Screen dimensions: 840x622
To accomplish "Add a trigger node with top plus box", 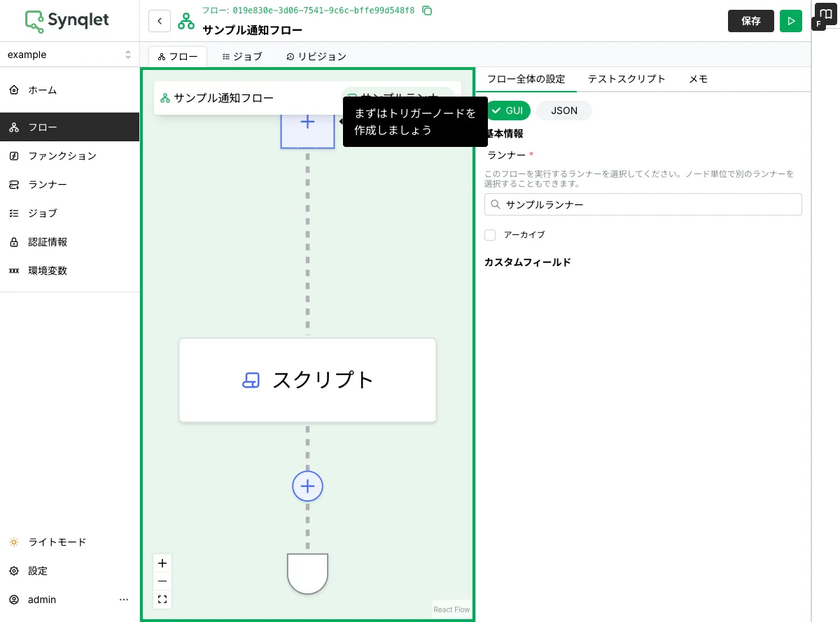I will tap(307, 122).
